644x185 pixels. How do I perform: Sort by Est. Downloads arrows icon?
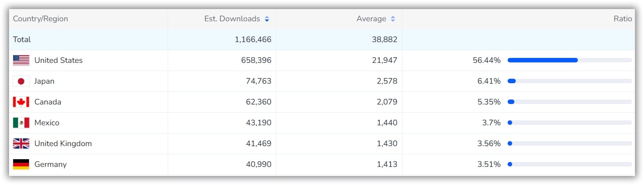pyautogui.click(x=267, y=19)
